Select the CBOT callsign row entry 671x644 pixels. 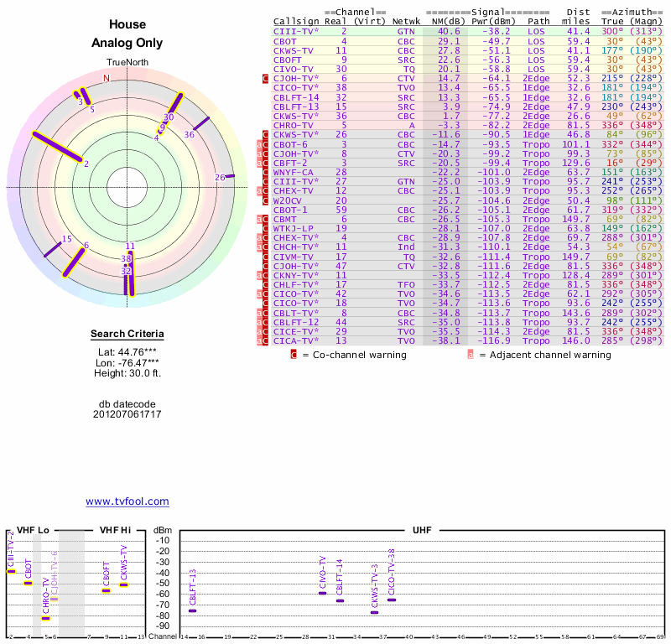(x=285, y=41)
